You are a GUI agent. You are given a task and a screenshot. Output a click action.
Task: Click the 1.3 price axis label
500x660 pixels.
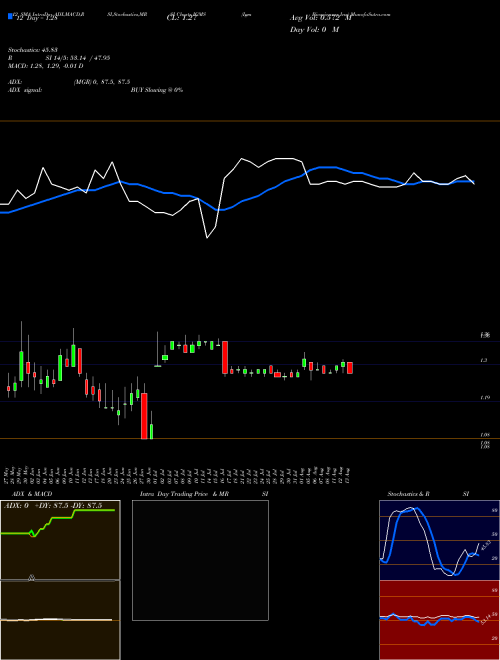coord(484,361)
